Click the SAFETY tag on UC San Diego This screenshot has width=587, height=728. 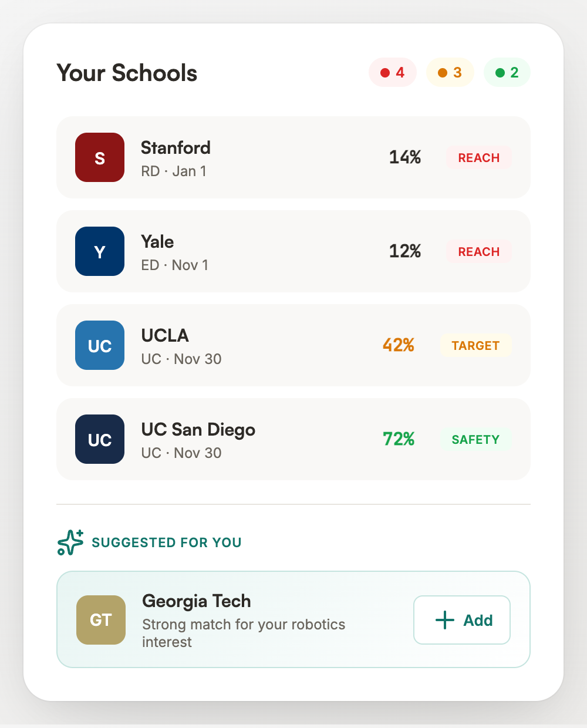pyautogui.click(x=475, y=440)
